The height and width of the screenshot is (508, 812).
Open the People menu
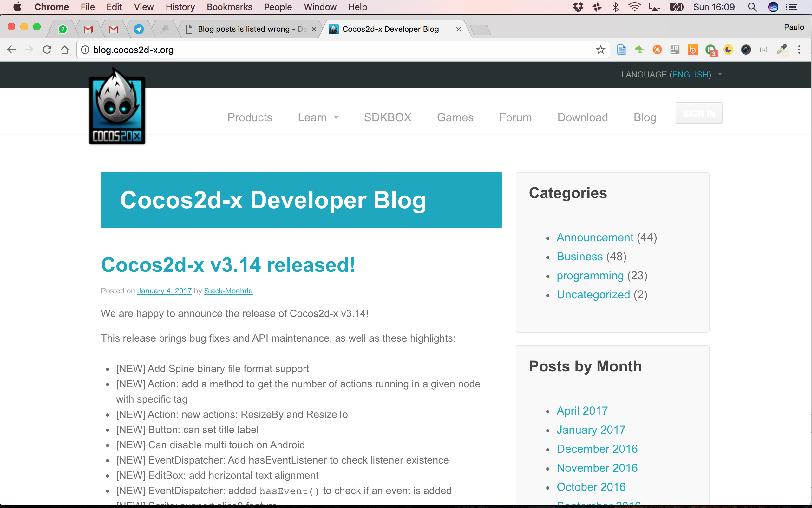(x=278, y=7)
